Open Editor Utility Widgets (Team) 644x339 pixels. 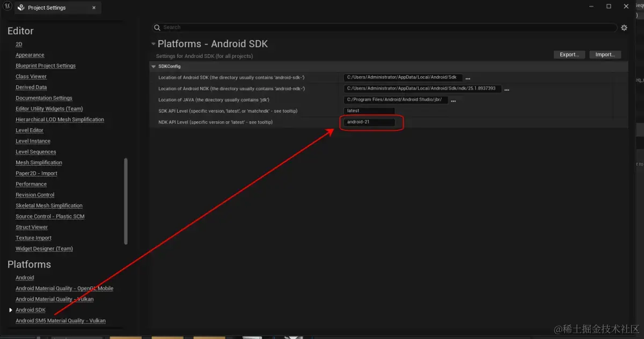tap(49, 109)
